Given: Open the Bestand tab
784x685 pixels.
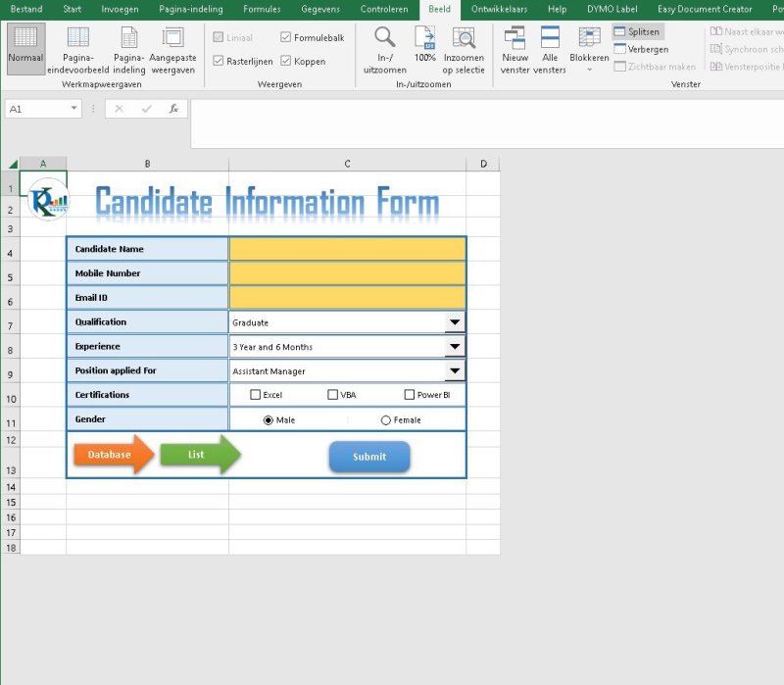Looking at the screenshot, I should coord(26,9).
